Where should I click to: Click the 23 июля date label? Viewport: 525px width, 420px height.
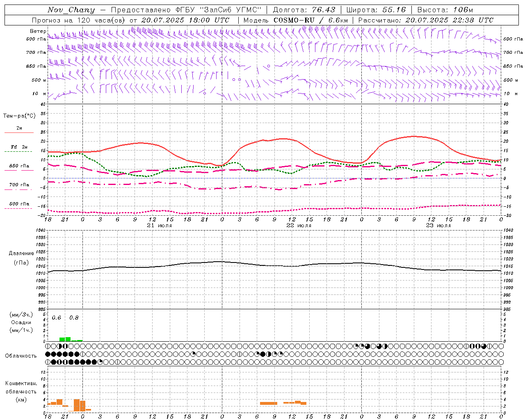pos(438,226)
